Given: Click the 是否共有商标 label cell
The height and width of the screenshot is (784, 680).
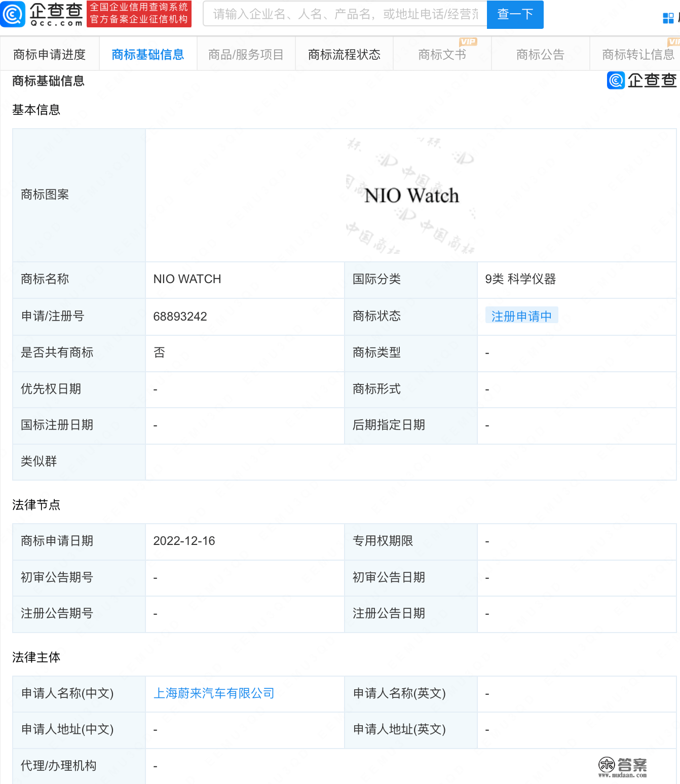Looking at the screenshot, I should (x=79, y=353).
